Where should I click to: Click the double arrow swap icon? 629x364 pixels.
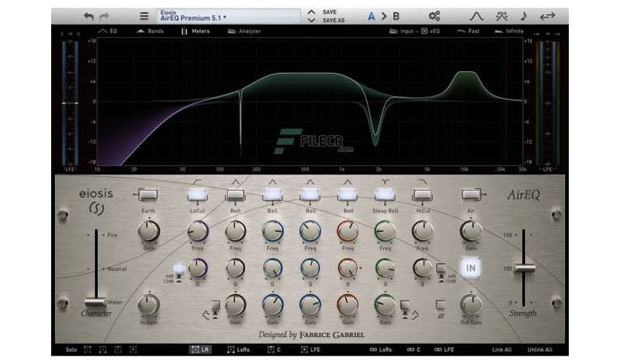click(547, 16)
